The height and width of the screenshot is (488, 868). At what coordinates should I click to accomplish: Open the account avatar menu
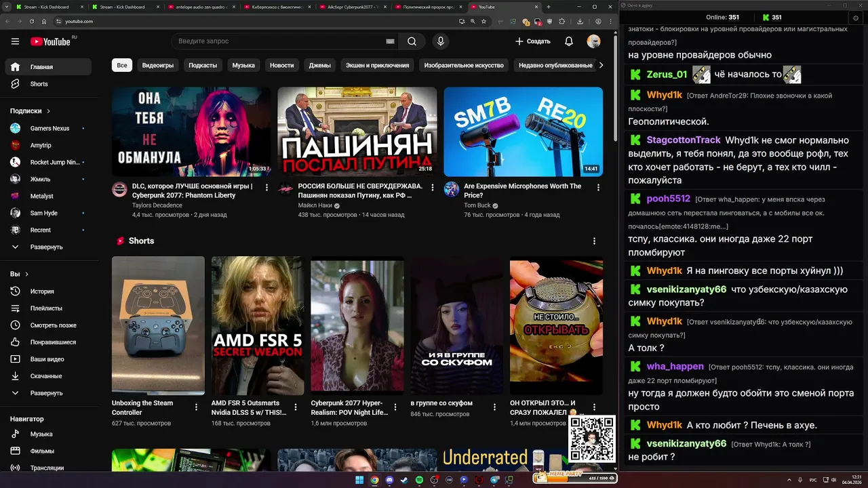click(x=593, y=41)
